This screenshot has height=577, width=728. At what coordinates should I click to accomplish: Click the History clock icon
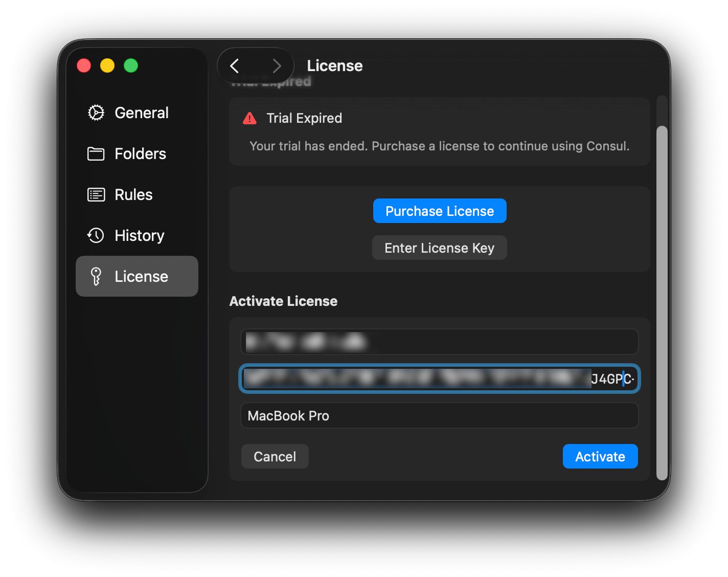tap(96, 235)
